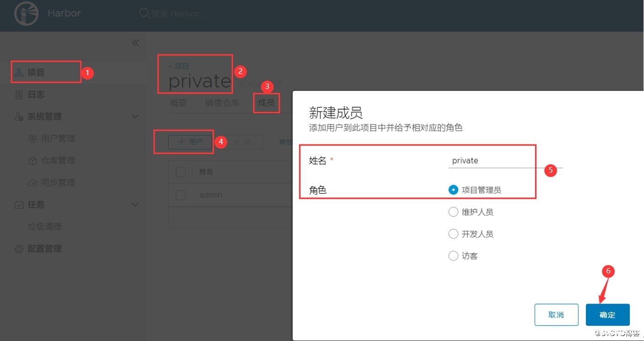Click the Harbor lighthouse logo

(26, 13)
